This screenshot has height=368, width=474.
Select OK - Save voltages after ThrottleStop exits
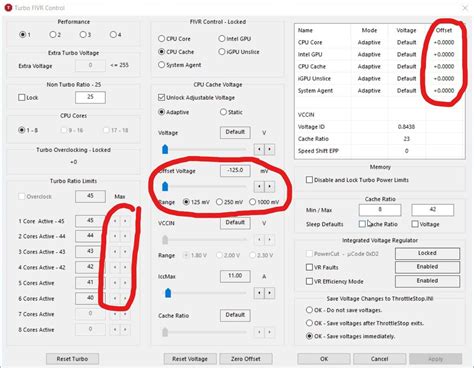tap(309, 323)
